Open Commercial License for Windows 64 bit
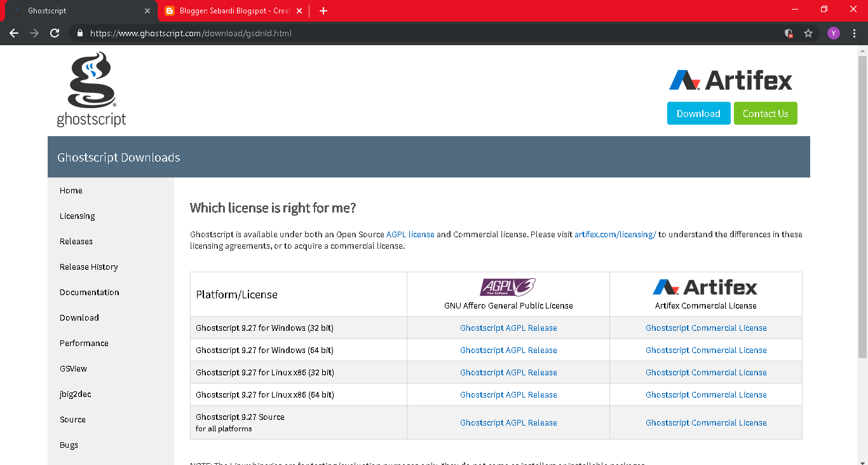The width and height of the screenshot is (868, 465). pos(706,350)
